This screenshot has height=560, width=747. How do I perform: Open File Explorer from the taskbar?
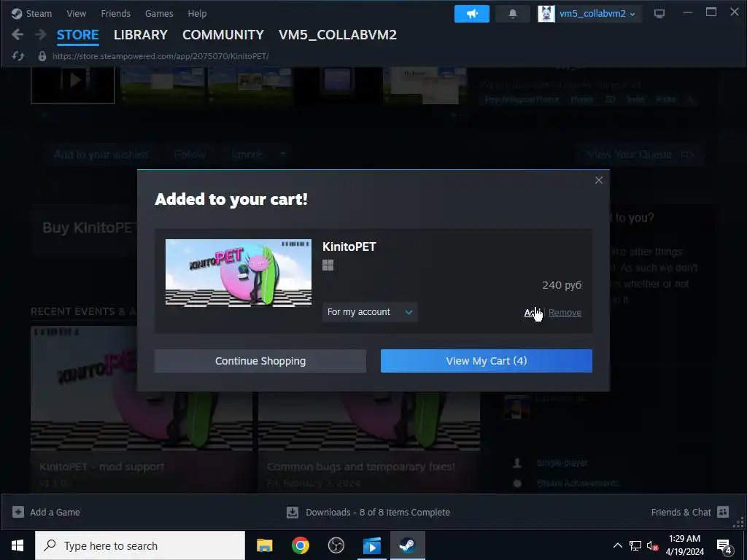click(264, 545)
